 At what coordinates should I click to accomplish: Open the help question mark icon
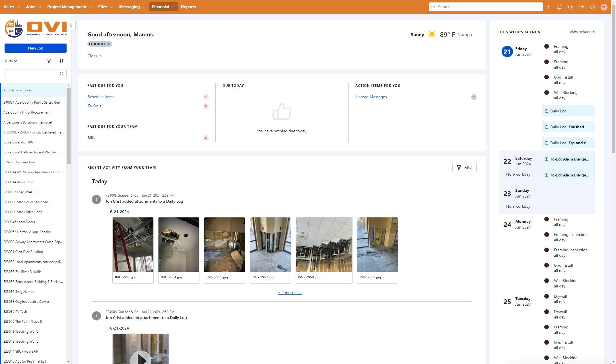[593, 7]
